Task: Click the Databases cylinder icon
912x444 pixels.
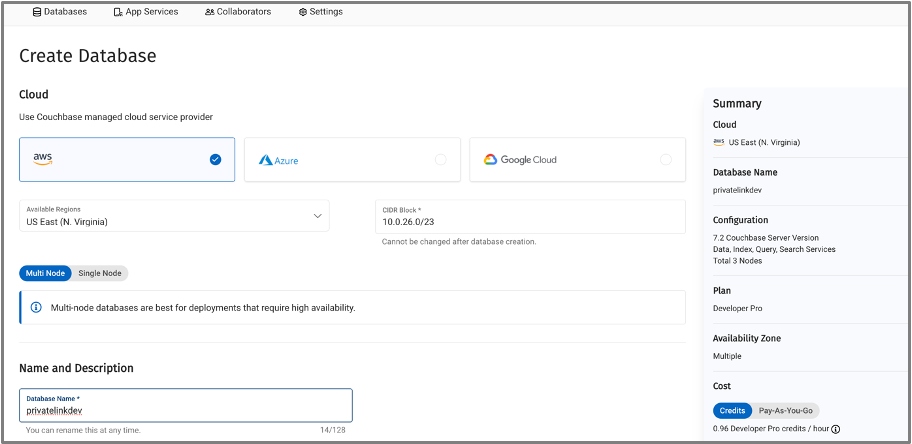Action: click(37, 12)
